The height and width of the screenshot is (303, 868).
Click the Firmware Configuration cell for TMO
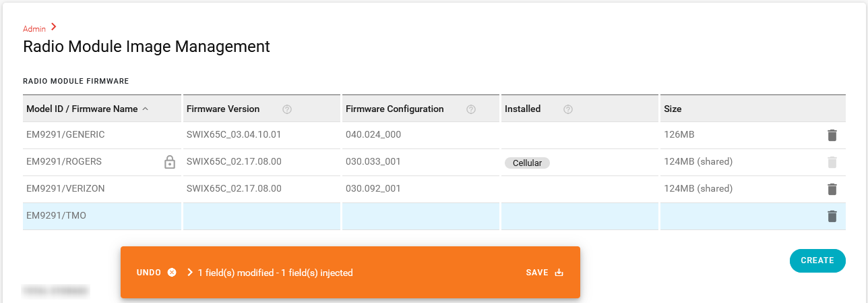[x=421, y=216]
